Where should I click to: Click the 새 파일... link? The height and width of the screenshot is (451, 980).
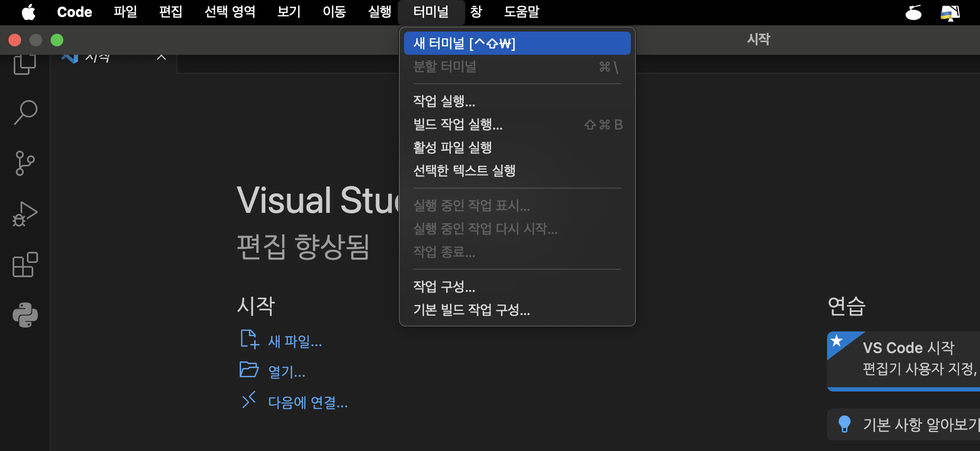[295, 341]
